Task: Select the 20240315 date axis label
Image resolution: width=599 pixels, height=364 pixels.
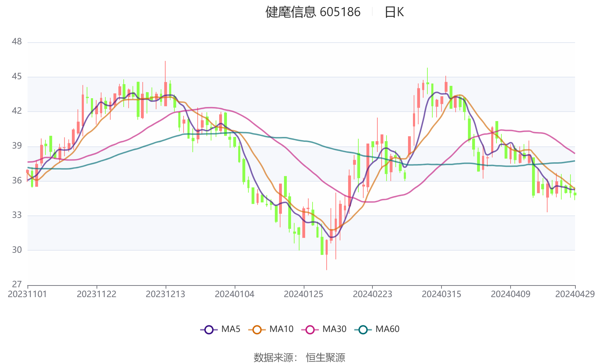Action: point(441,294)
